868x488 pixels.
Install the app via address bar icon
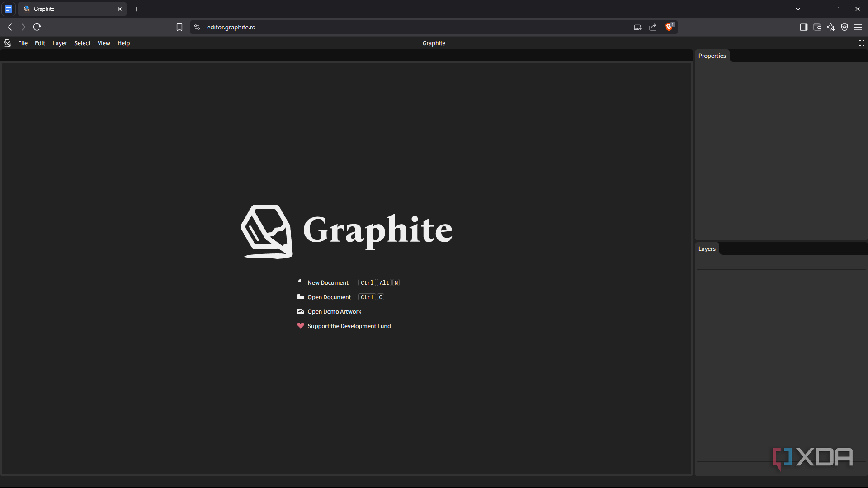[637, 27]
